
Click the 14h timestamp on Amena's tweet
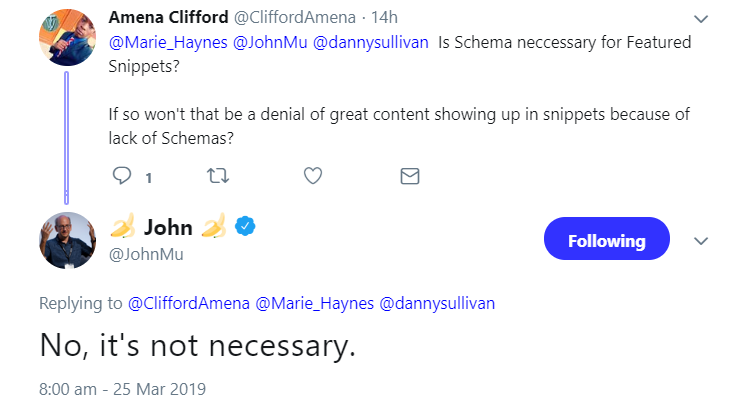coord(382,17)
